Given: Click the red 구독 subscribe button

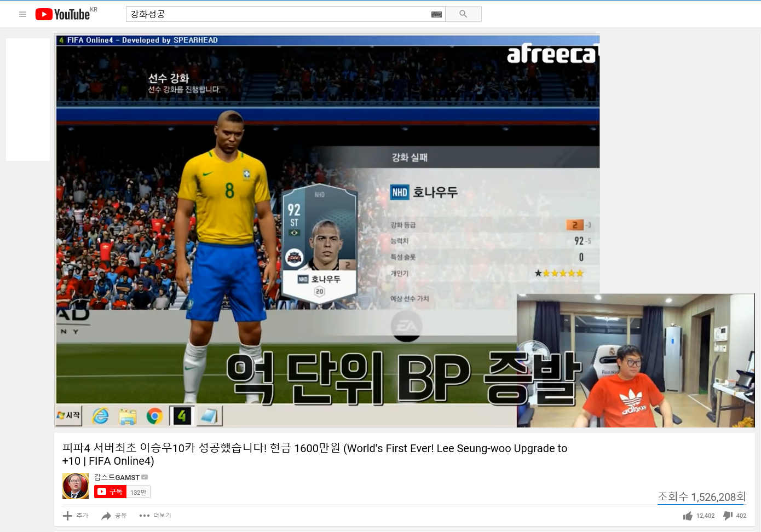Looking at the screenshot, I should tap(110, 491).
